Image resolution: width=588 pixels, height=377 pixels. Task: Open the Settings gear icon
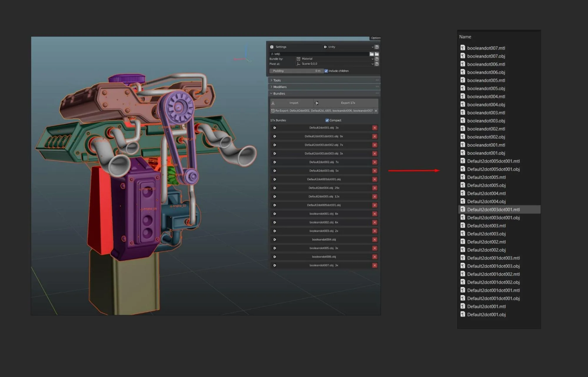click(272, 47)
